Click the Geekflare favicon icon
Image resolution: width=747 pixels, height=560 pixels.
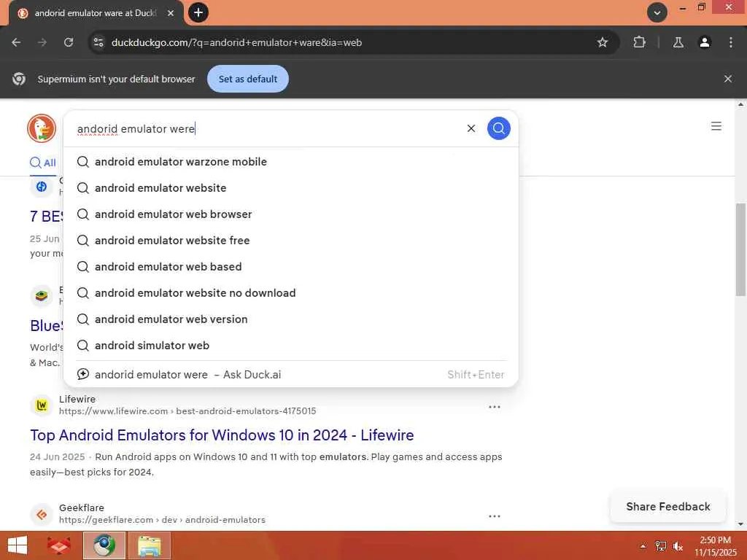[x=42, y=514]
